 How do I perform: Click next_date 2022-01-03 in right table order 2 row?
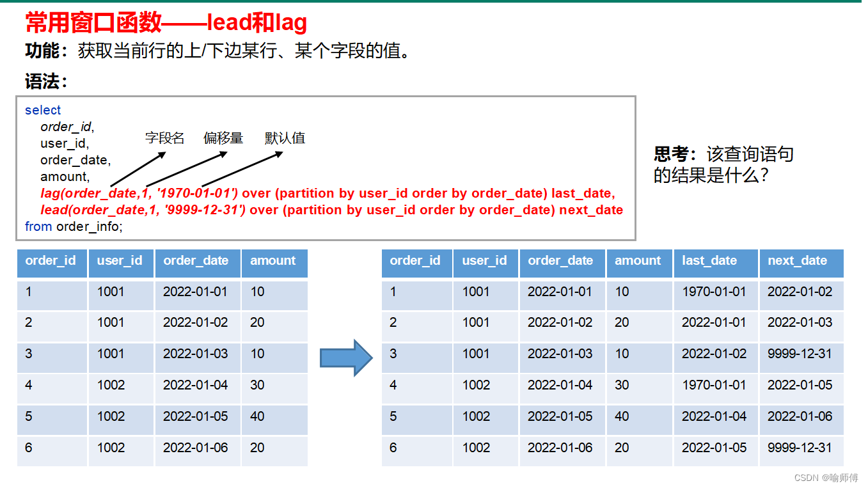(800, 322)
